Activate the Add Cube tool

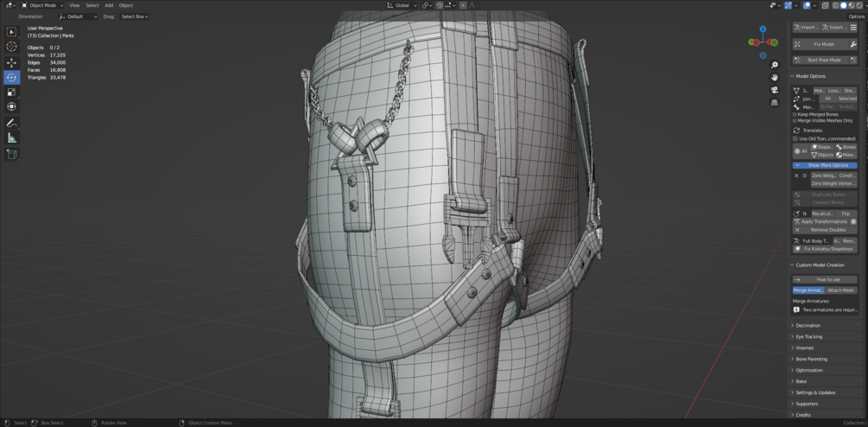(x=11, y=155)
